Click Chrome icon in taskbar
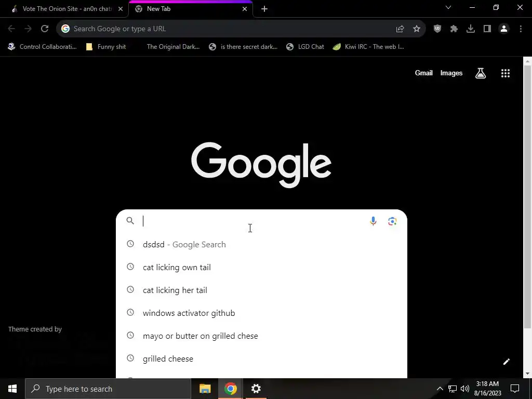The width and height of the screenshot is (532, 399). click(230, 389)
